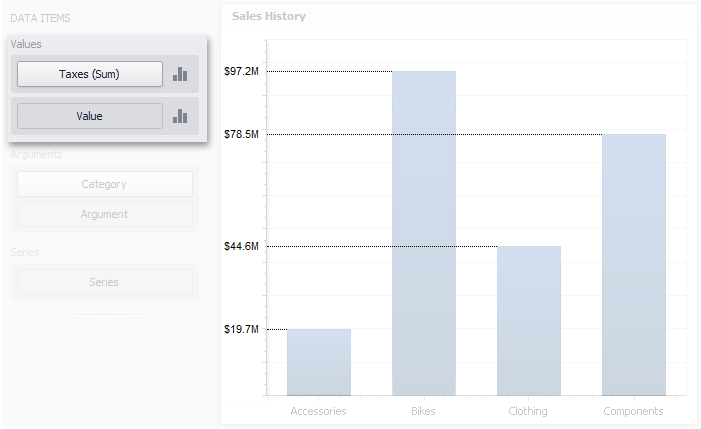
Task: Click the Taxes (Sum) data item
Action: 89,74
